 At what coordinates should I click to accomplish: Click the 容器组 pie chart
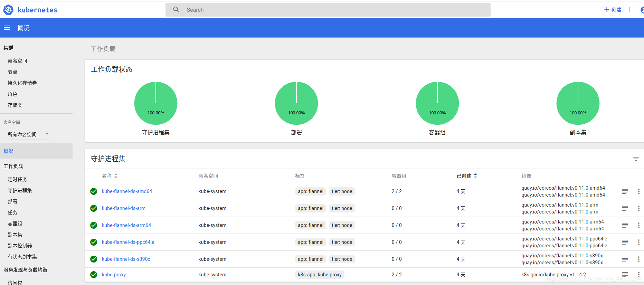pyautogui.click(x=437, y=103)
